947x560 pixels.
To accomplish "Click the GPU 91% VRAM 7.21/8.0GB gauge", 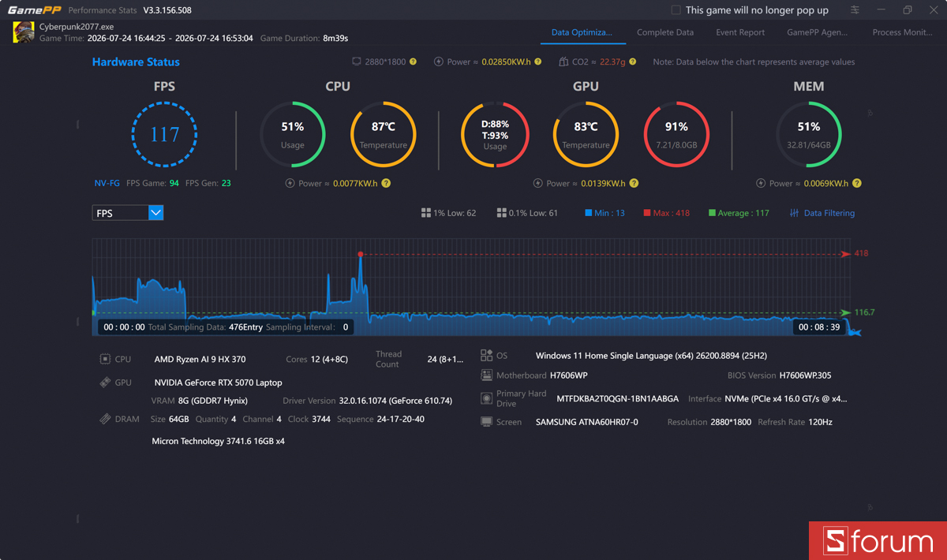I will (x=676, y=134).
